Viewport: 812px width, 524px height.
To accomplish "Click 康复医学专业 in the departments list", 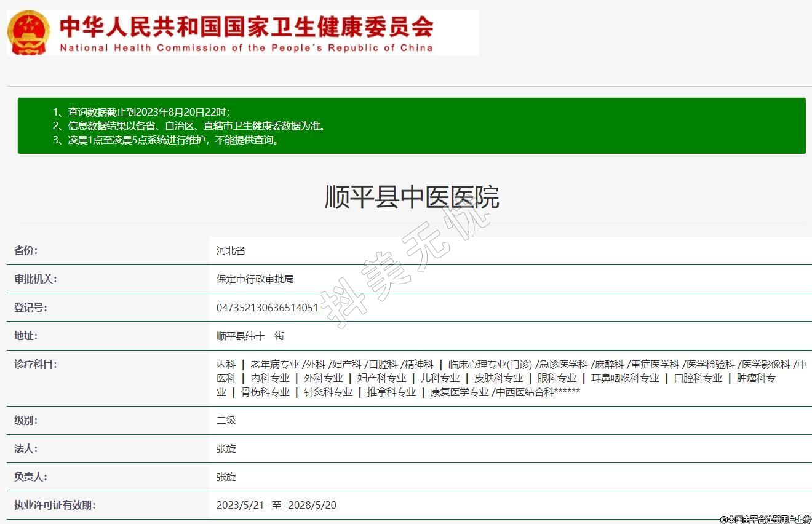I will tap(459, 392).
